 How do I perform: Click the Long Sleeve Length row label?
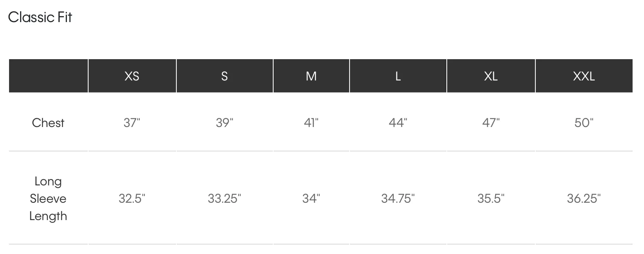coord(48,198)
